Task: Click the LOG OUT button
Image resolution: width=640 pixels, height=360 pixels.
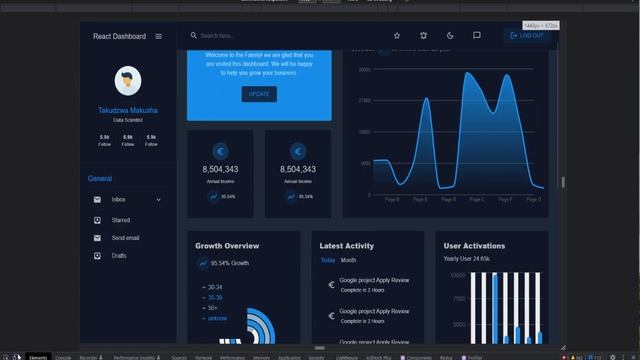Action: tap(527, 36)
